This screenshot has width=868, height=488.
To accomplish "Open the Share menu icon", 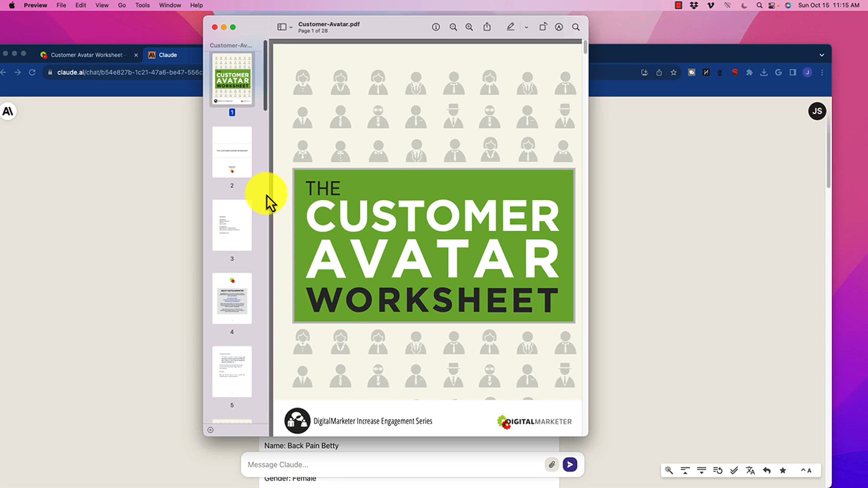I will pyautogui.click(x=487, y=27).
